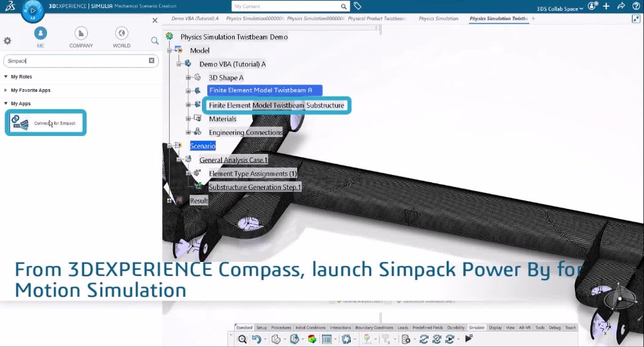644x347 pixels.
Task: Open the Boundary Conditions tab
Action: click(374, 328)
